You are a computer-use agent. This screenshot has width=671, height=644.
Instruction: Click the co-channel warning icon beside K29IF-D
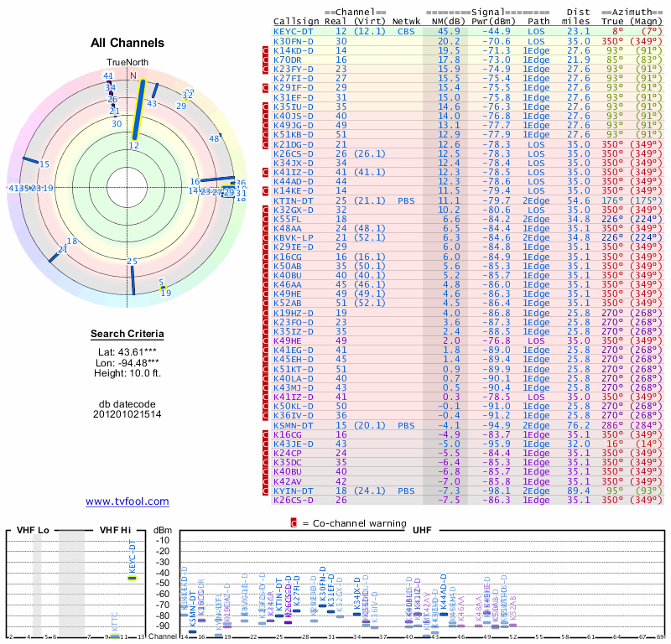(266, 88)
